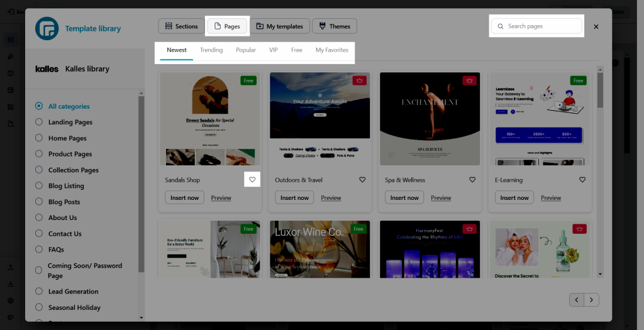Open the Outdoors & Travel thumbnail
Viewport: 644px width, 330px height.
[x=320, y=119]
